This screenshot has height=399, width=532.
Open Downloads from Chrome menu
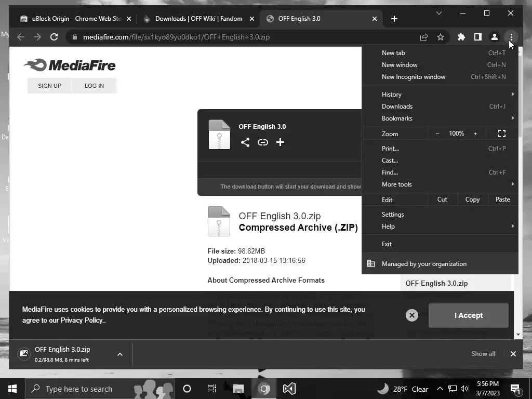click(x=440, y=107)
